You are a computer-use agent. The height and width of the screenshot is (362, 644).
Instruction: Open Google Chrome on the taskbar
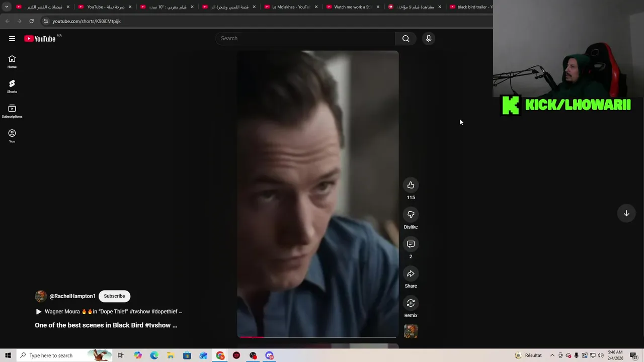[220, 355]
